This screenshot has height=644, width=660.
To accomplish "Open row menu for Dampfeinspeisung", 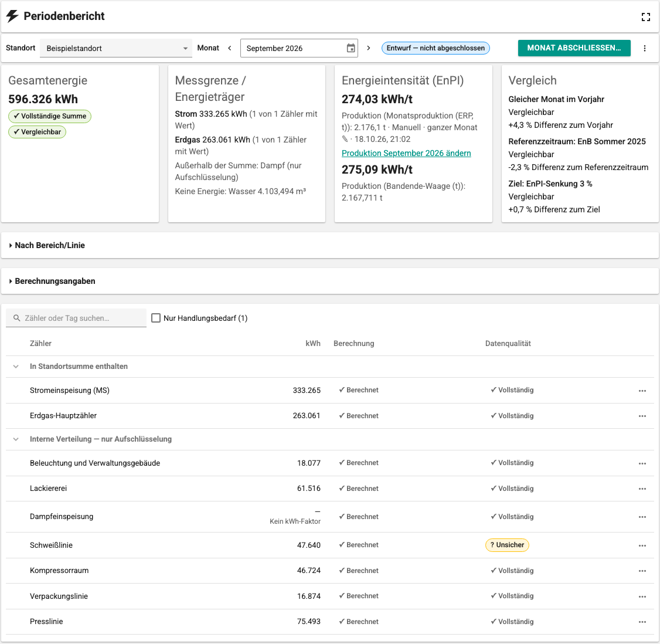I will tap(642, 517).
